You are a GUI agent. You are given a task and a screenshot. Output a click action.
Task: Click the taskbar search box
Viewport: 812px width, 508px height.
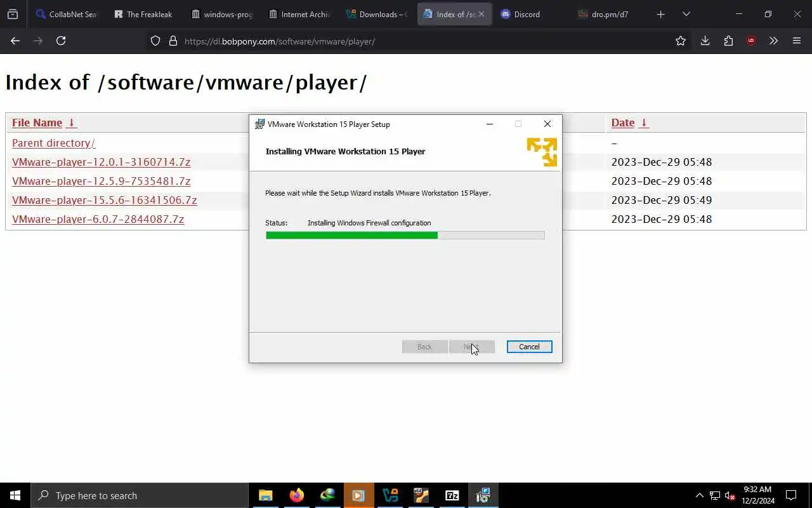point(140,495)
